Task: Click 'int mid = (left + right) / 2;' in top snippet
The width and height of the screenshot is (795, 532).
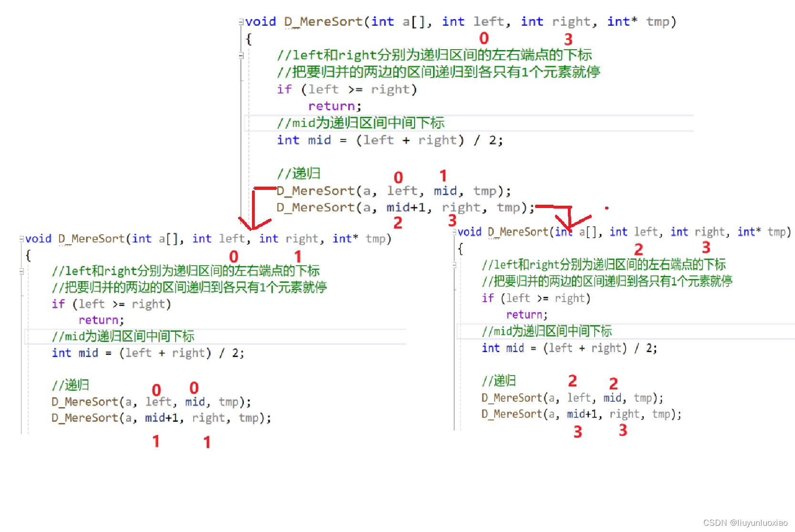Action: pyautogui.click(x=390, y=140)
